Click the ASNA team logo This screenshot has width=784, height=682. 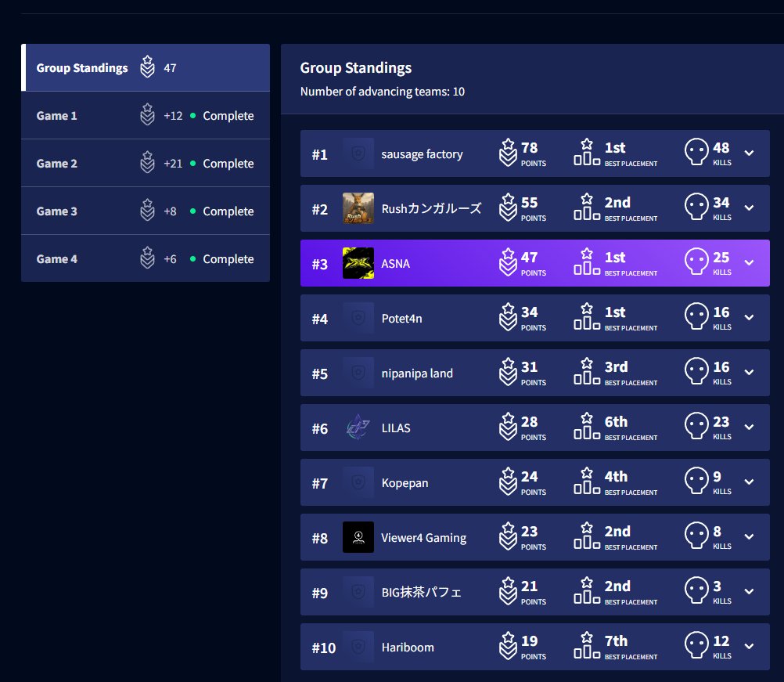pyautogui.click(x=358, y=262)
